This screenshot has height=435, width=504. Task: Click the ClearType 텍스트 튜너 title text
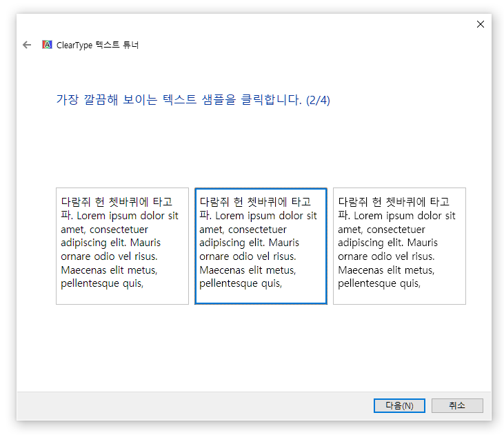pos(97,45)
